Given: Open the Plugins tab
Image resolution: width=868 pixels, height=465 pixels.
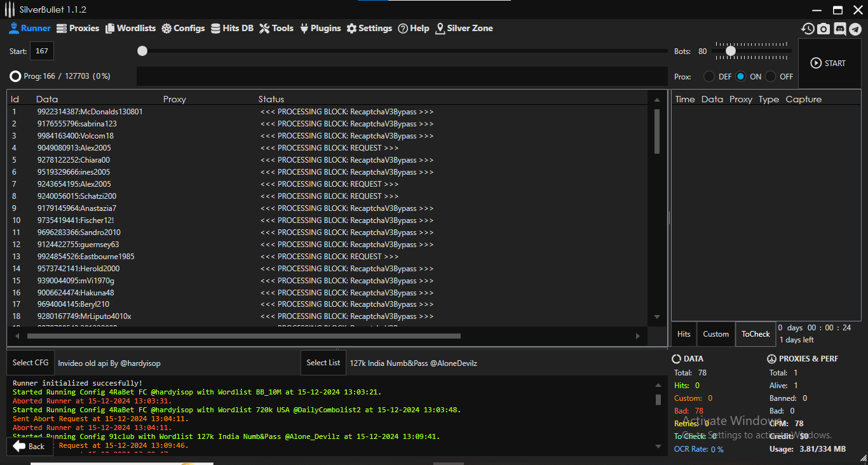Looking at the screenshot, I should tap(320, 29).
